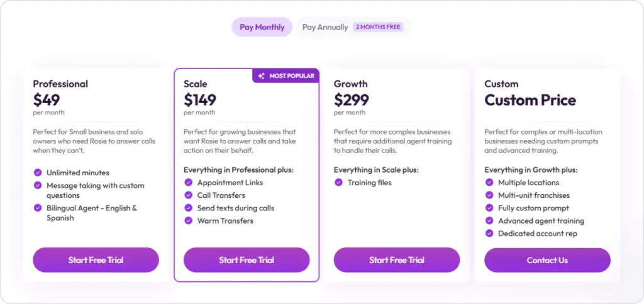Click the Custom Price heading
This screenshot has height=304, width=644.
click(530, 100)
